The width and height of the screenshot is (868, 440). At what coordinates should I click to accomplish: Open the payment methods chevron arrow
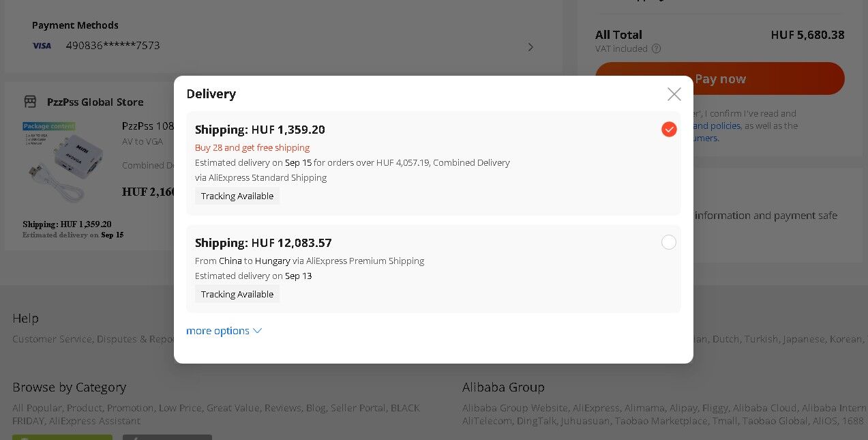[x=530, y=47]
